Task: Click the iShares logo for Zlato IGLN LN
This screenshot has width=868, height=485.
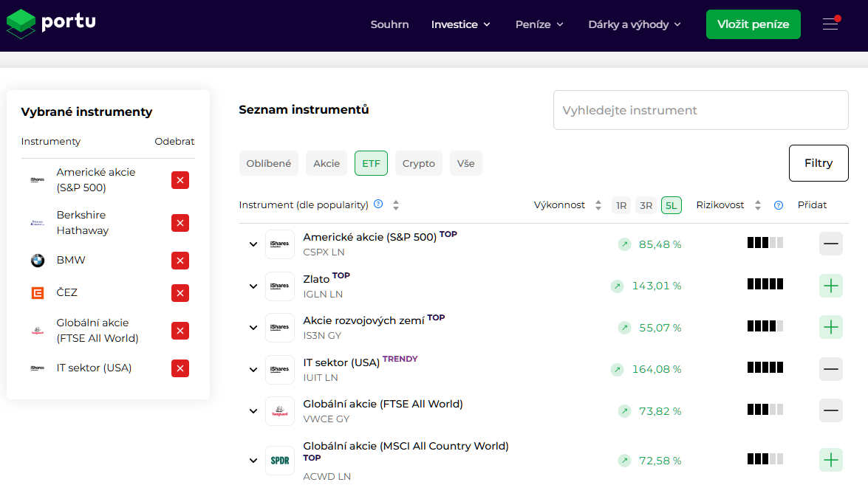Action: coord(279,286)
